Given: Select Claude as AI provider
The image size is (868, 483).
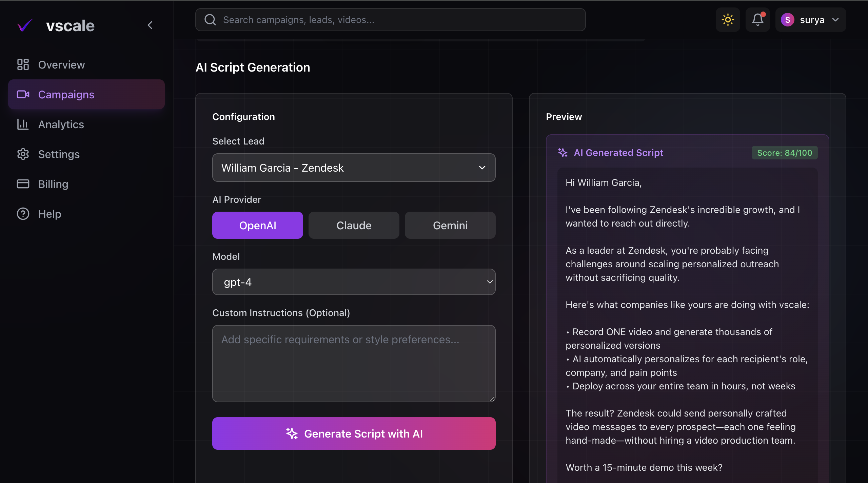Looking at the screenshot, I should click(354, 225).
